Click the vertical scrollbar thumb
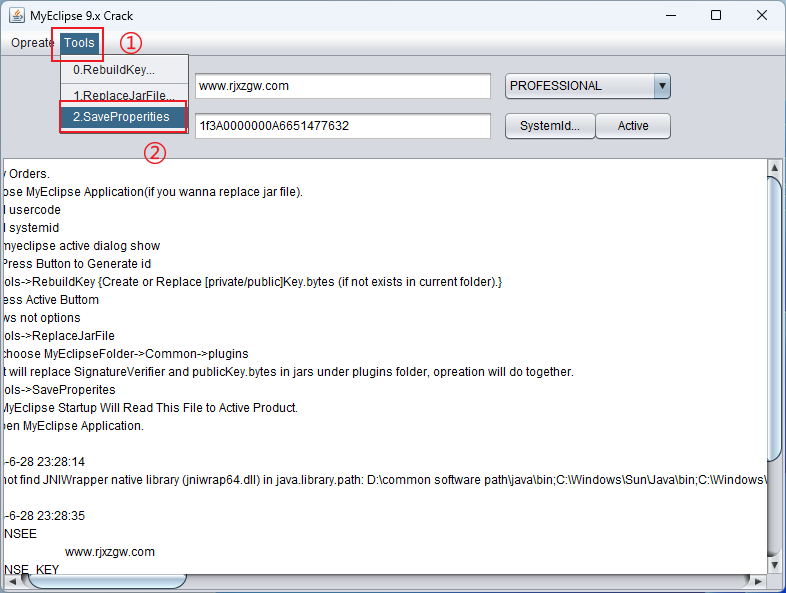The image size is (786, 593). [x=774, y=320]
